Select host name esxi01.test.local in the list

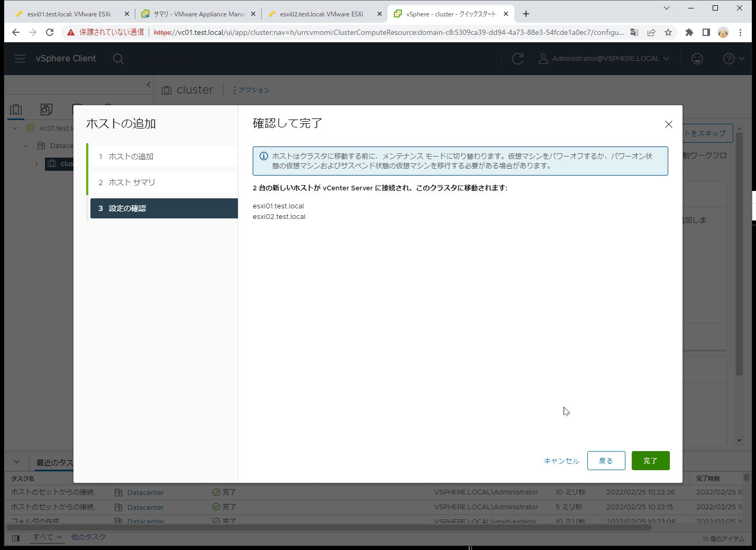pyautogui.click(x=278, y=206)
